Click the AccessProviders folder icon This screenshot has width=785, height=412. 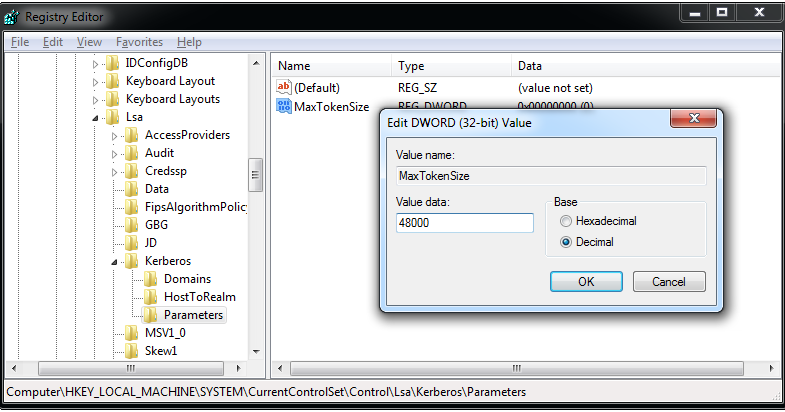point(132,135)
